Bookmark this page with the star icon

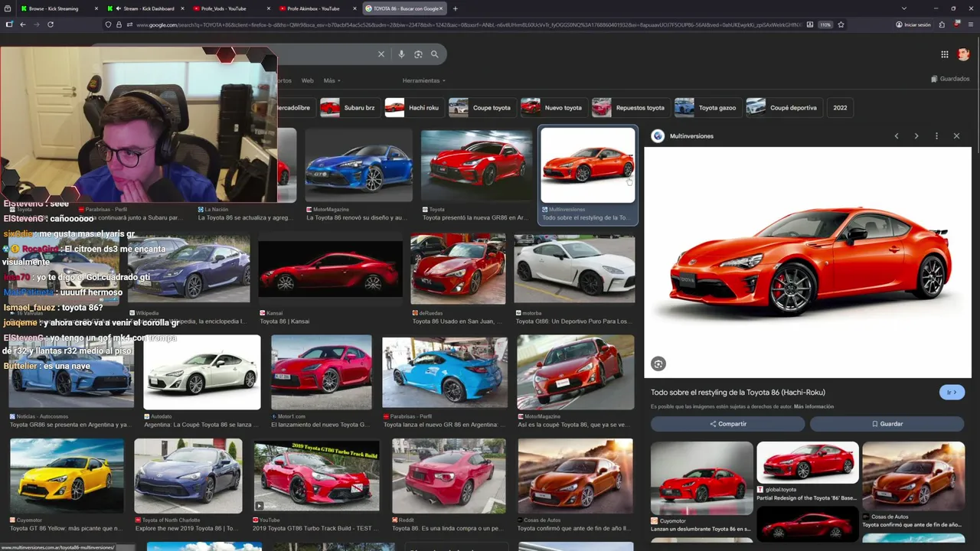coord(841,24)
